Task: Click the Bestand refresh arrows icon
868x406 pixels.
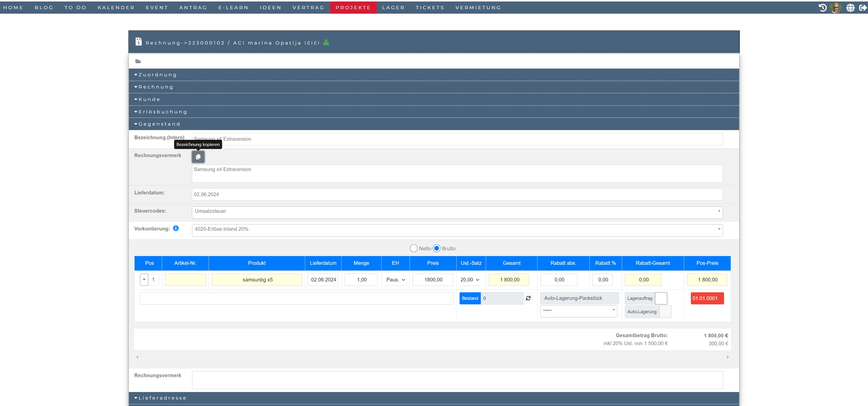Action: (528, 298)
